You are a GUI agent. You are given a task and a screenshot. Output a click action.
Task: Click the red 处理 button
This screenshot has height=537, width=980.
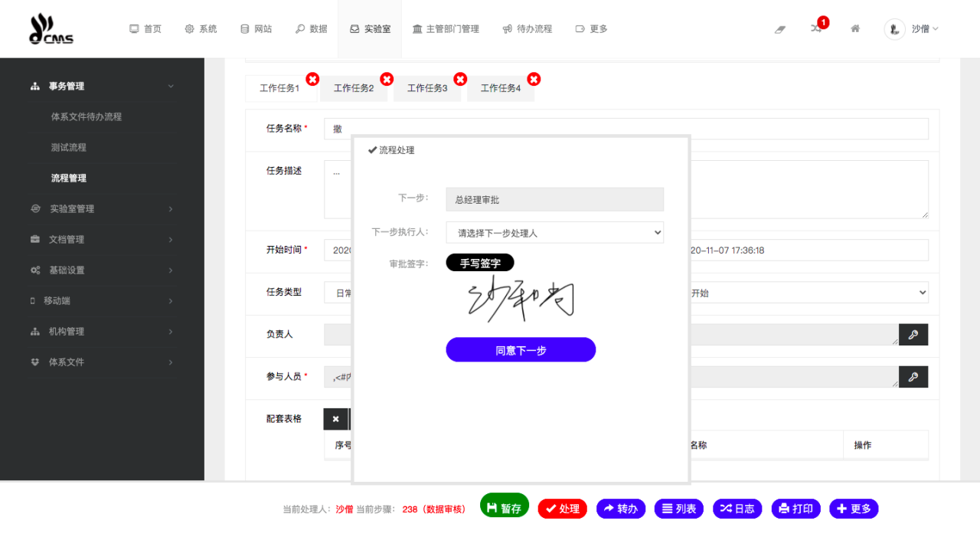tap(562, 509)
